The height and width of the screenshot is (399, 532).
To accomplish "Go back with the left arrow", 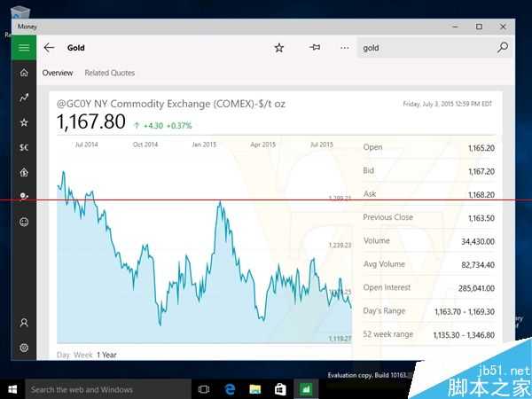I will tap(49, 48).
